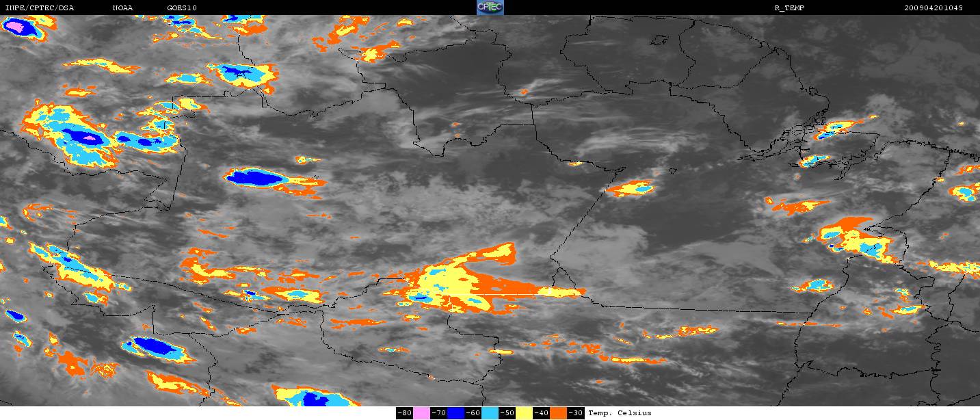Pick the yellow legend color swatch
Image resolution: width=980 pixels, height=420 pixels.
[x=524, y=413]
